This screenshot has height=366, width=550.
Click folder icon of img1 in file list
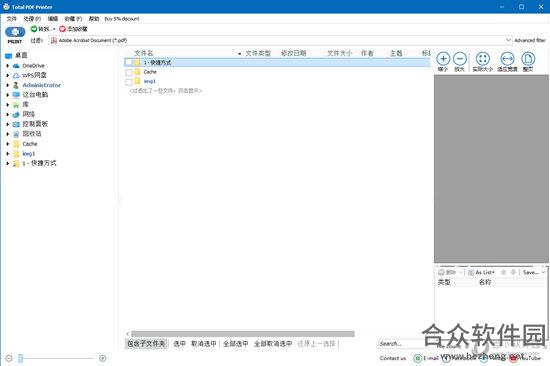(x=138, y=81)
